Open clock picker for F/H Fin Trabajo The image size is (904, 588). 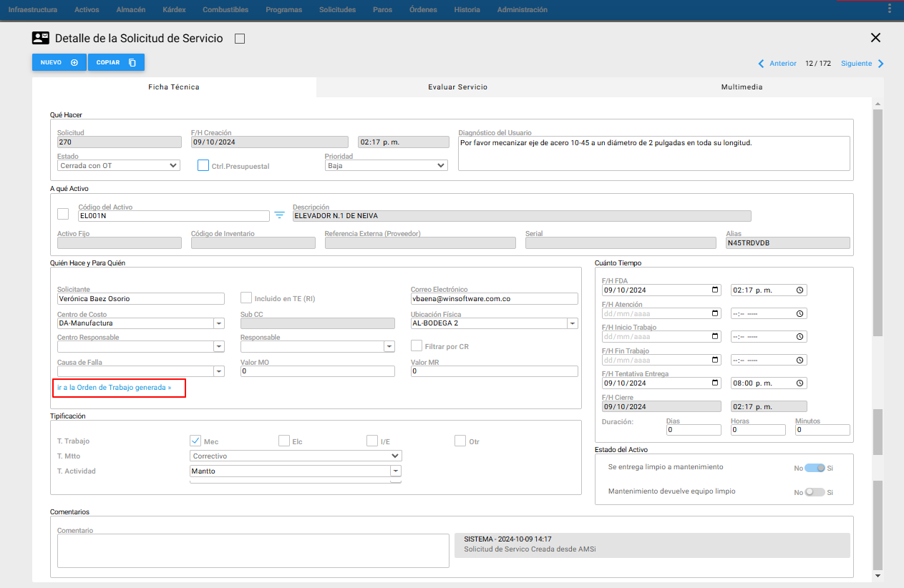tap(800, 360)
